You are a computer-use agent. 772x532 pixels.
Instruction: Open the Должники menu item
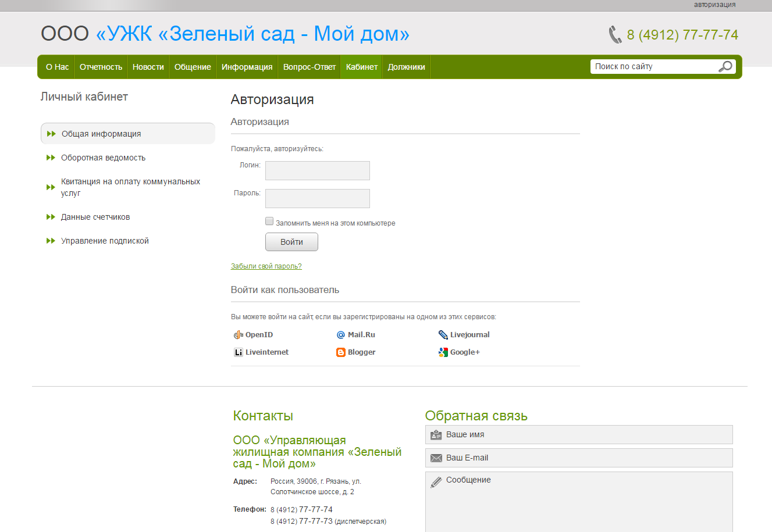406,67
